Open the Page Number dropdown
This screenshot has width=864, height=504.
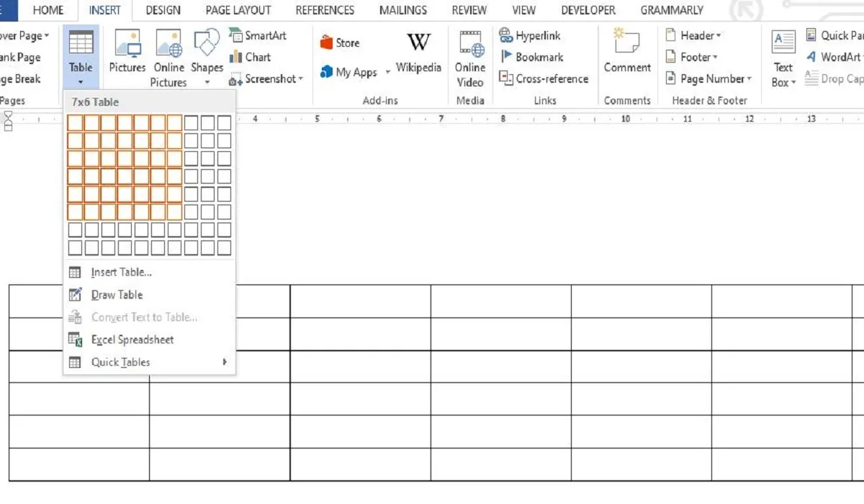coord(708,78)
